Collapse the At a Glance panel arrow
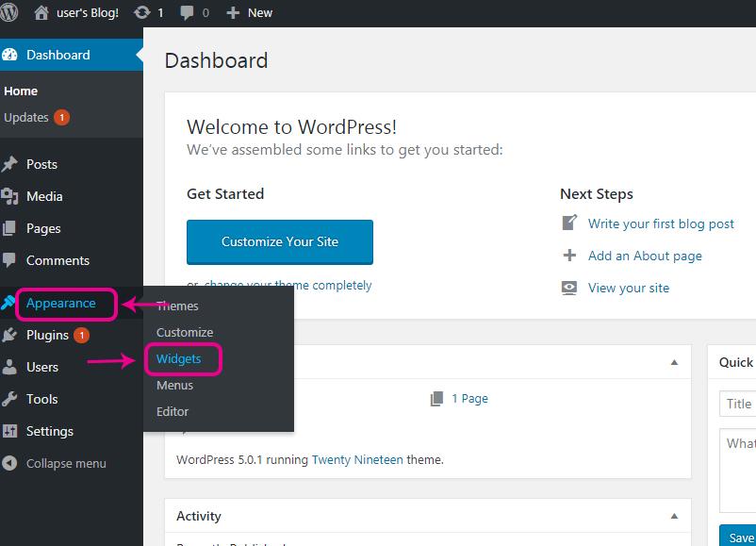This screenshot has height=546, width=756. (675, 362)
